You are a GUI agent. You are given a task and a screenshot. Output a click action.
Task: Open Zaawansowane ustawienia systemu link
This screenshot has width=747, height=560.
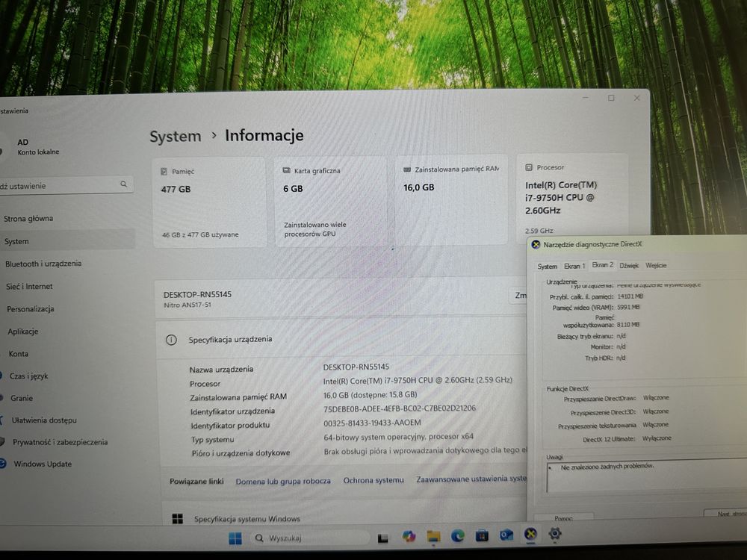(x=471, y=479)
